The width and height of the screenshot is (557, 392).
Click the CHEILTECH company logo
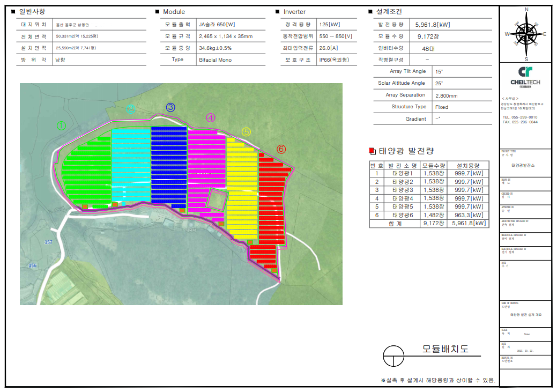point(525,76)
